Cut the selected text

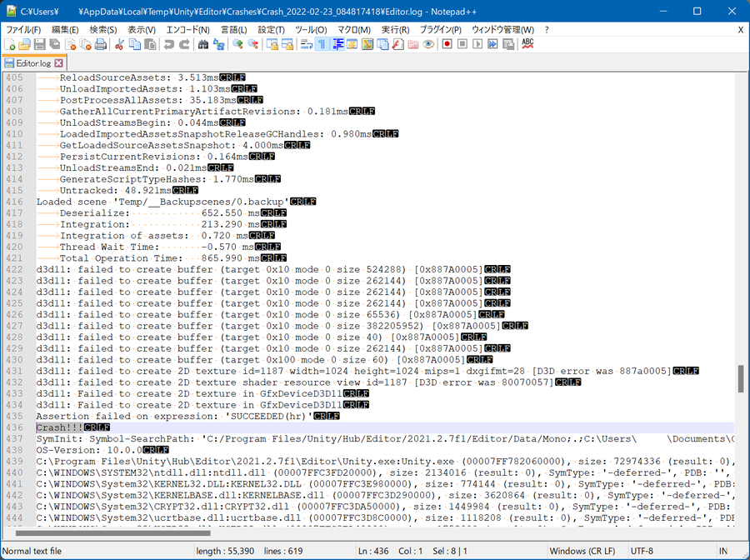click(x=118, y=44)
